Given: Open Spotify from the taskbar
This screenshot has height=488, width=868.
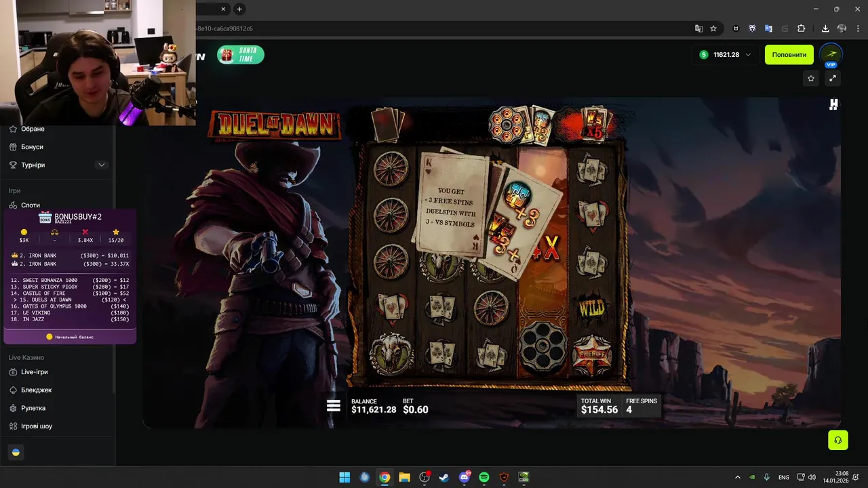Looking at the screenshot, I should point(484,477).
